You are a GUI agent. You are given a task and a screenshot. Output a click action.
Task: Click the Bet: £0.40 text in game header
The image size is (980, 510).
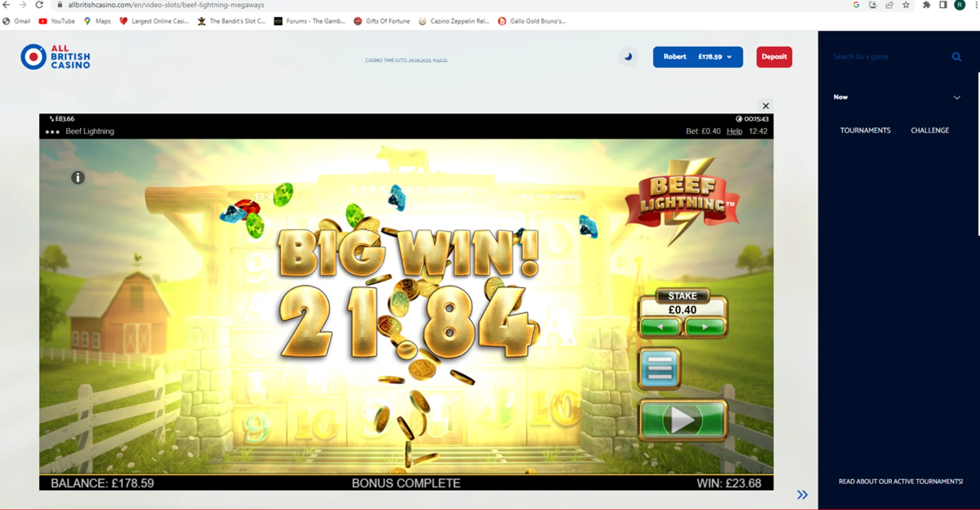703,131
